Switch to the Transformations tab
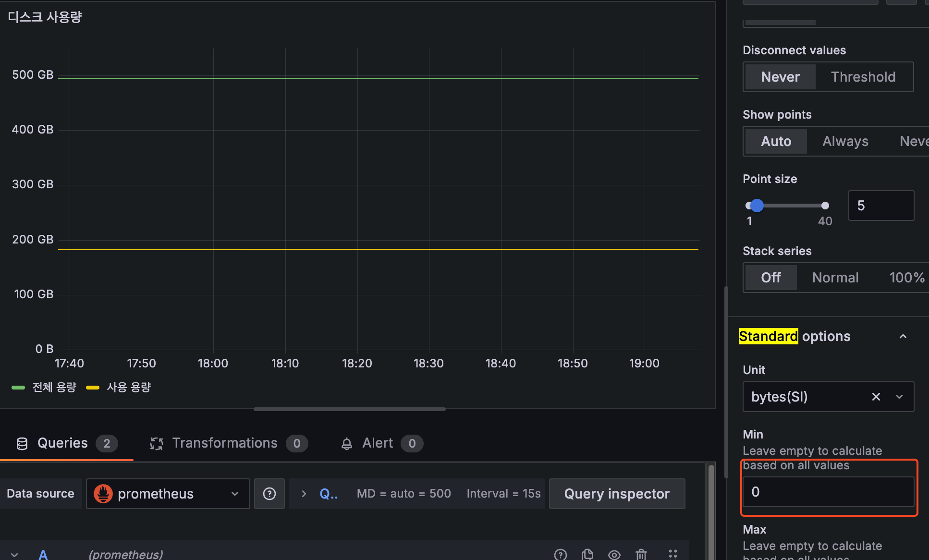Viewport: 929px width, 560px height. [x=225, y=443]
